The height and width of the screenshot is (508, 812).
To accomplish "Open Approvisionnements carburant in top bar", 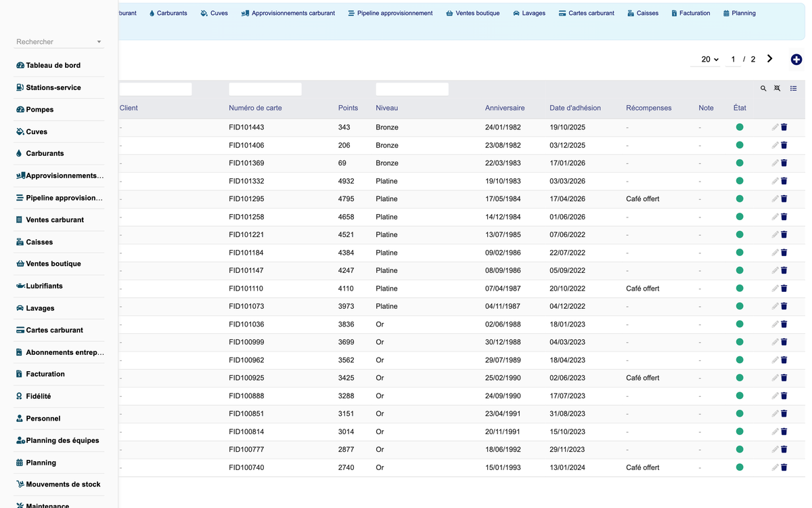I will (x=288, y=13).
